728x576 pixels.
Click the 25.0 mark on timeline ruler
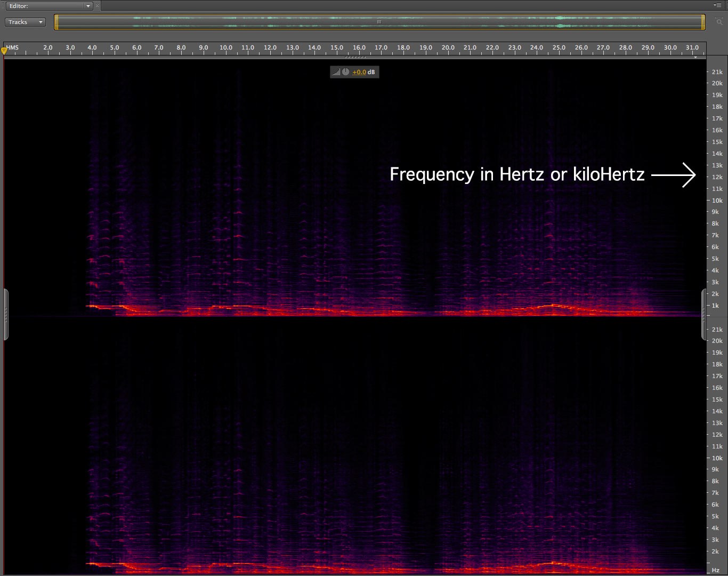pos(559,47)
